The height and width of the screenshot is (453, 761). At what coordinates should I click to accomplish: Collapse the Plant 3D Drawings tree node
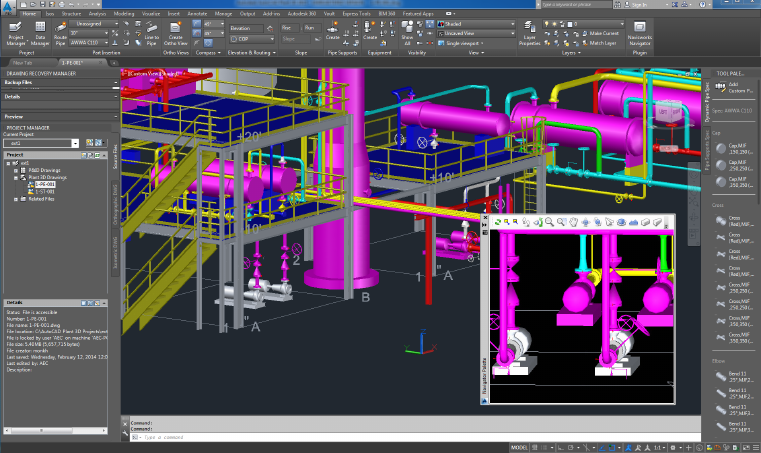[x=15, y=177]
